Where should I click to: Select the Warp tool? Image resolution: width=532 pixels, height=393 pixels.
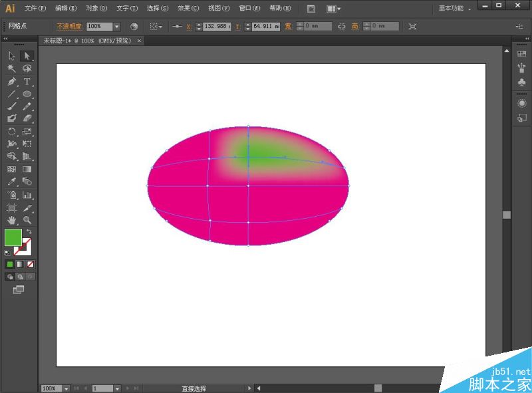click(11, 144)
